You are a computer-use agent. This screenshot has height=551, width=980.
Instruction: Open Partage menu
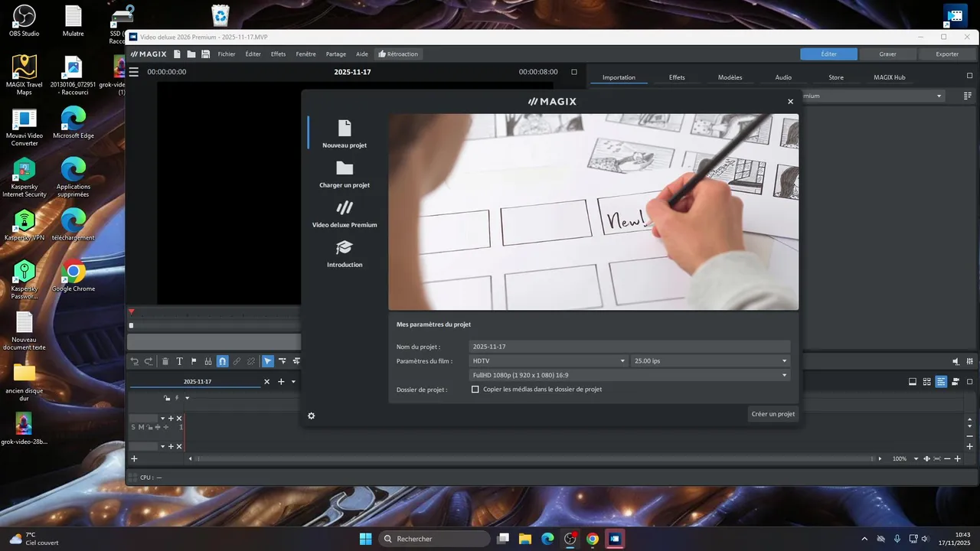(x=335, y=54)
